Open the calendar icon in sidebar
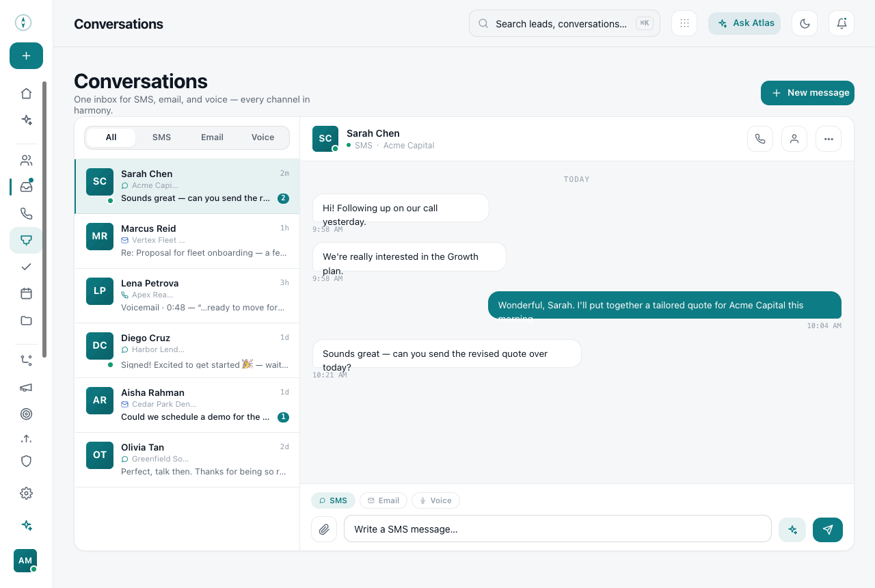The image size is (875, 588). coord(26,293)
